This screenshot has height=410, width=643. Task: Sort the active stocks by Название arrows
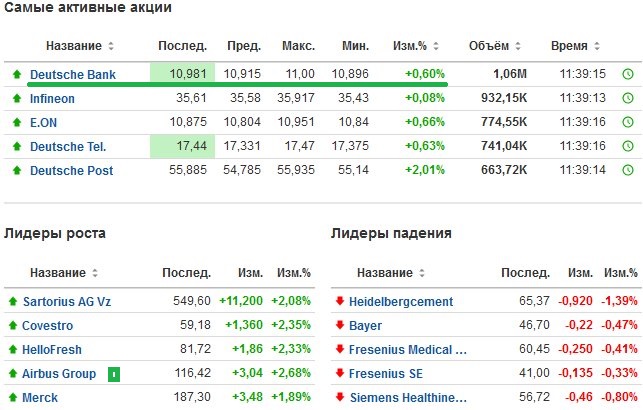click(x=111, y=46)
